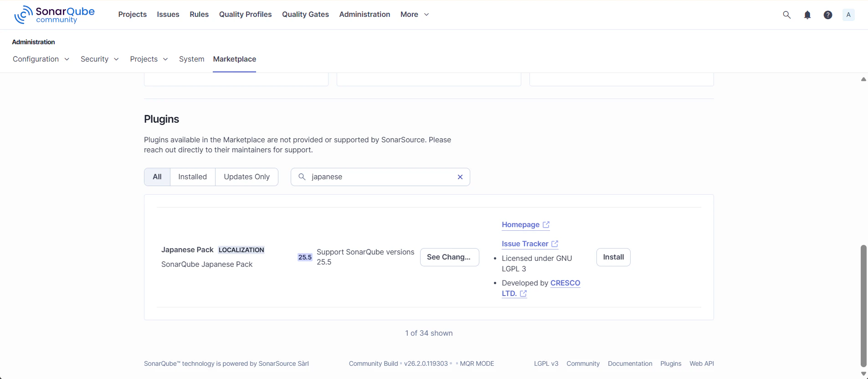This screenshot has height=379, width=868.
Task: Open the user avatar 'A' menu
Action: pos(848,15)
